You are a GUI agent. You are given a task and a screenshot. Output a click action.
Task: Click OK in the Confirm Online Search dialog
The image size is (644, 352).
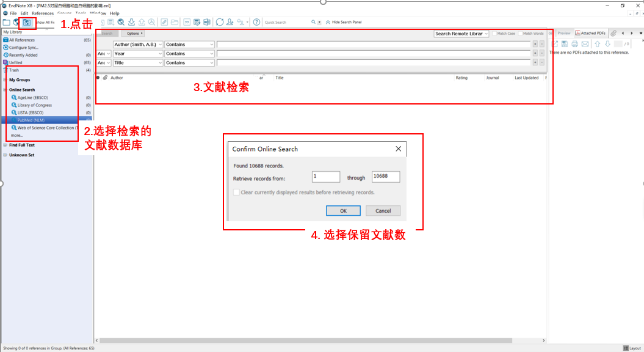click(x=343, y=211)
